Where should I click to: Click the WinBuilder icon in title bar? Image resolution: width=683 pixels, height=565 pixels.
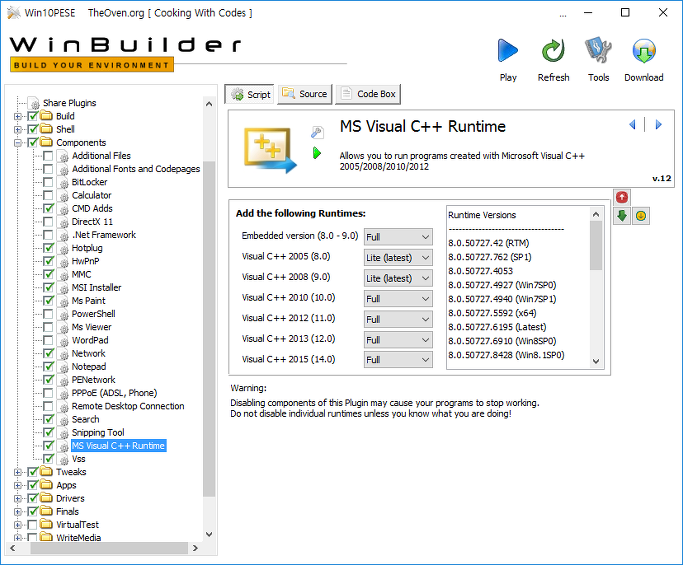pos(14,13)
